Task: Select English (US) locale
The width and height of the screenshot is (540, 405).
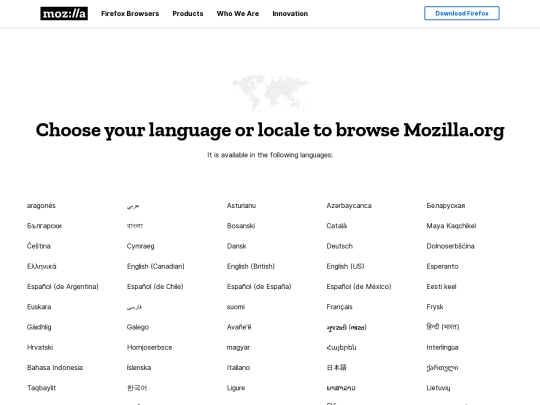Action: pos(345,267)
